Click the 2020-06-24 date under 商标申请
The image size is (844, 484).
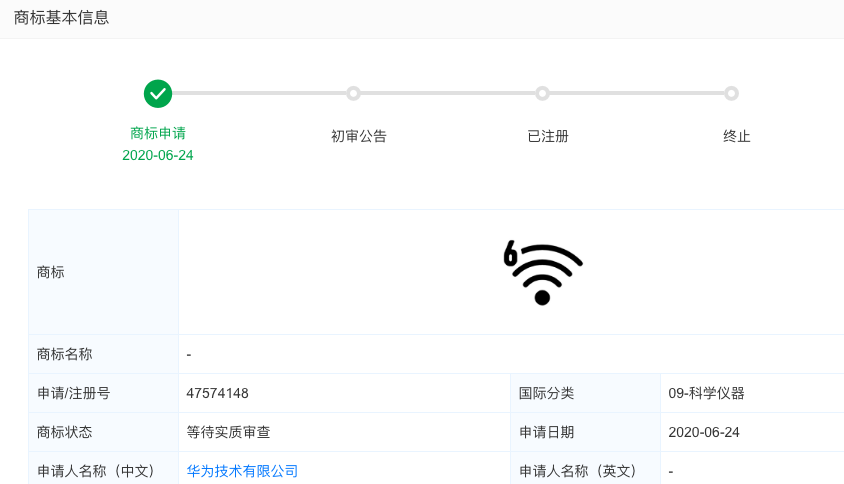click(158, 155)
